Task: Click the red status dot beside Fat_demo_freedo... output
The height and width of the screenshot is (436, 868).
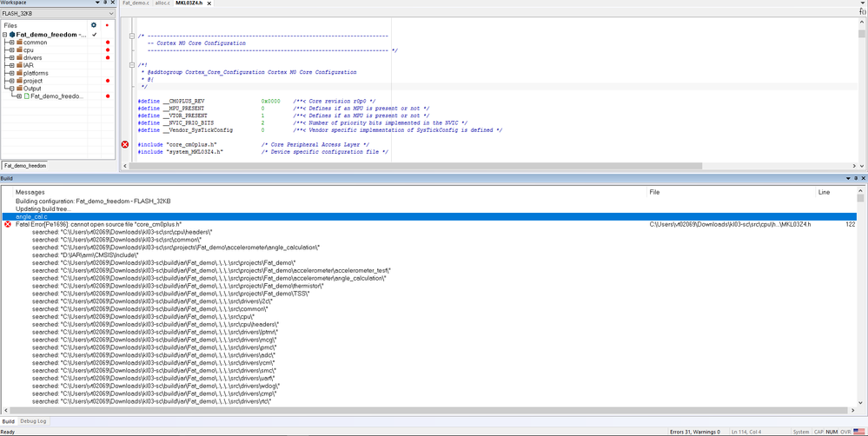Action: point(108,96)
